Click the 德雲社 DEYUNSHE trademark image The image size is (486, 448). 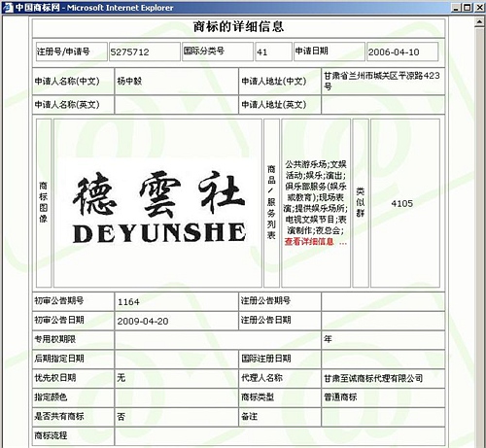[159, 207]
